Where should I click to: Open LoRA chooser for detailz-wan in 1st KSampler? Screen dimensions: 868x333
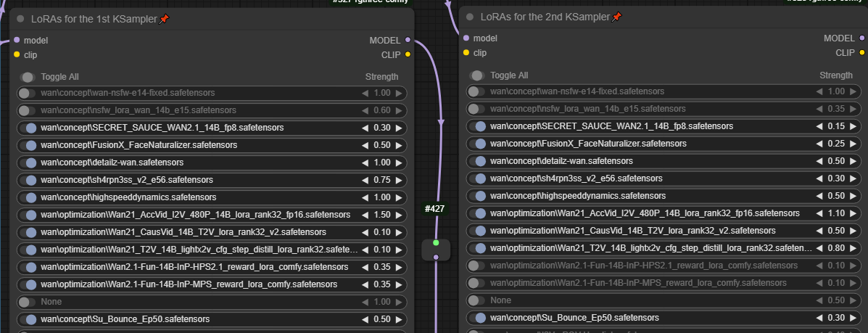pos(112,163)
